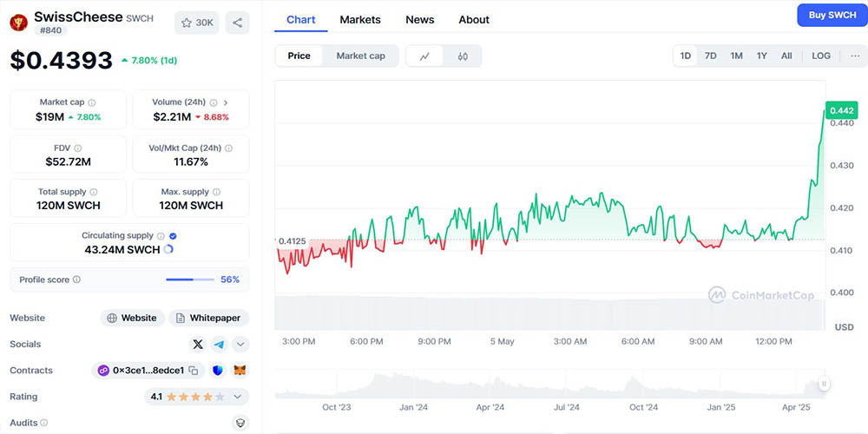The width and height of the screenshot is (868, 434).
Task: Open the share icon button
Action: [238, 23]
